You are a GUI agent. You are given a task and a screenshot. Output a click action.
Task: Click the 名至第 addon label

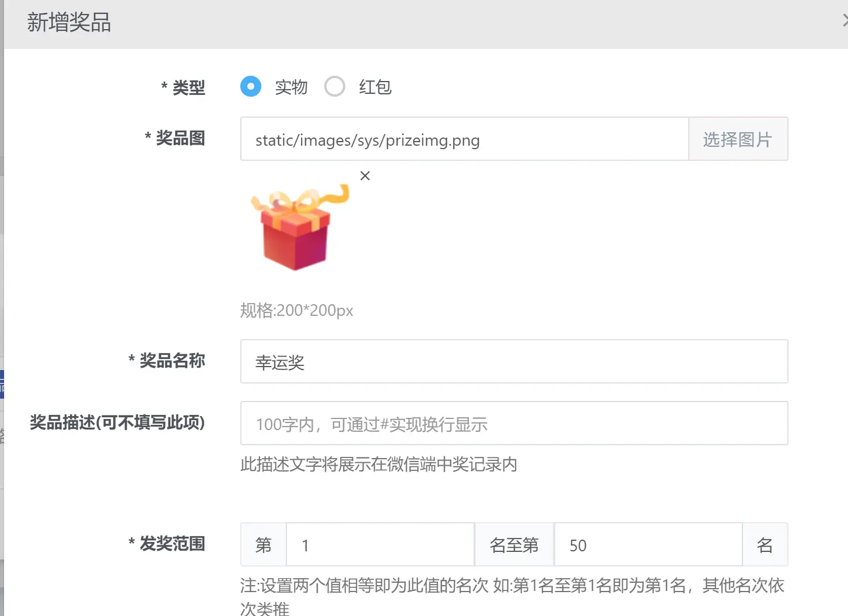(x=514, y=545)
